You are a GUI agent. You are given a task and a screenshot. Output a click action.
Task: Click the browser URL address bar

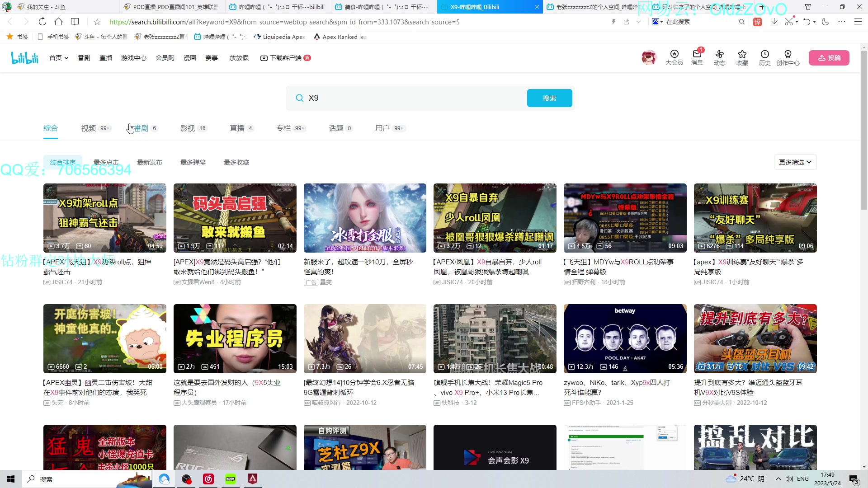[357, 22]
